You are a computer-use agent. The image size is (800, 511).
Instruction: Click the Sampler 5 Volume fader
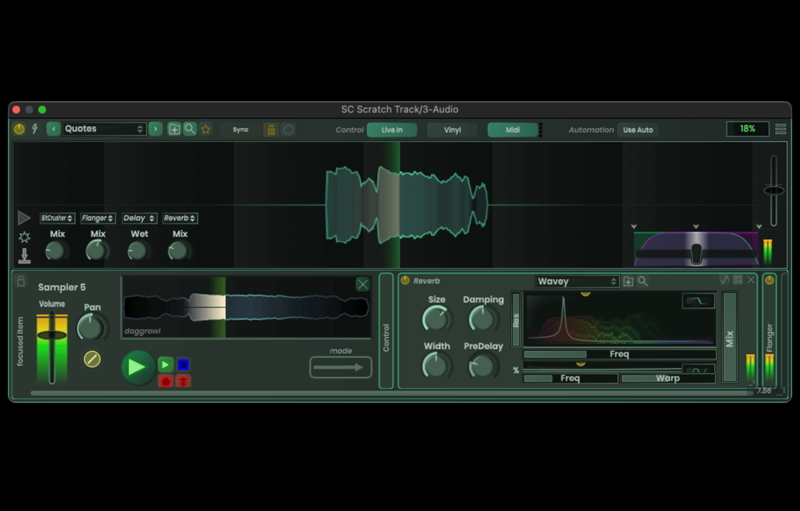[52, 335]
